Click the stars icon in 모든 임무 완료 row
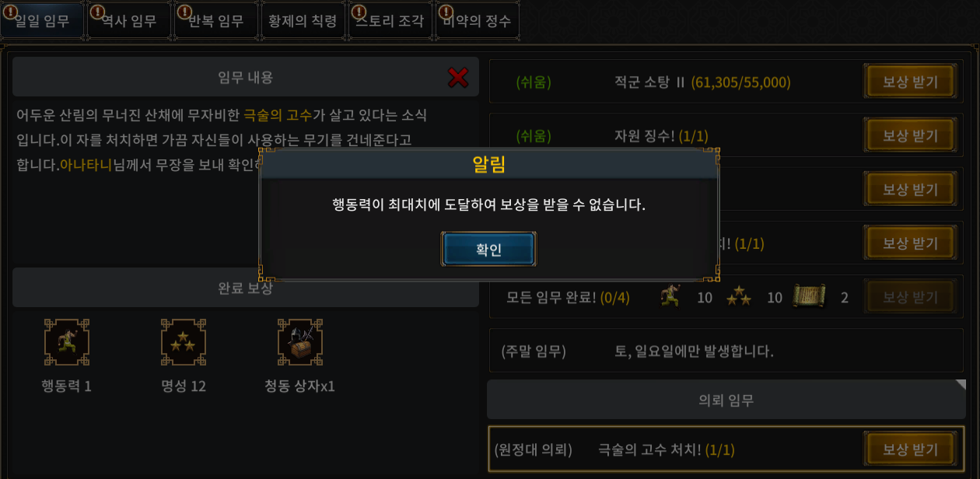Image resolution: width=980 pixels, height=479 pixels. tap(738, 296)
